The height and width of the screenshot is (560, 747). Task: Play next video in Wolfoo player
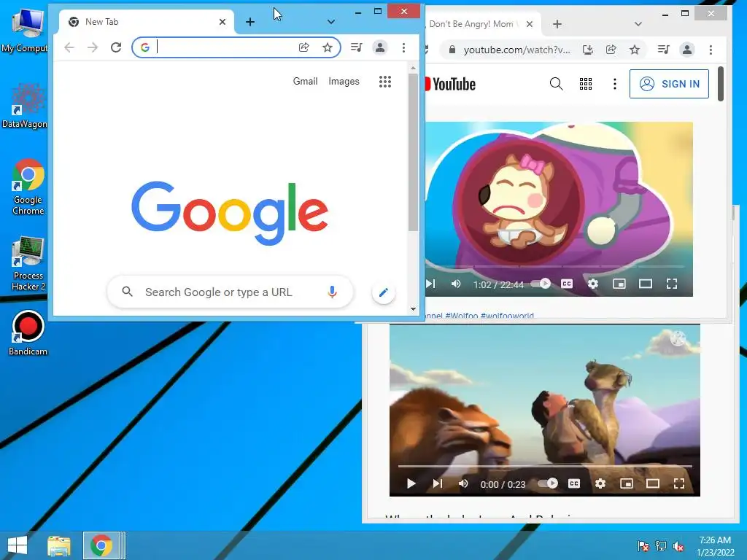click(x=430, y=284)
